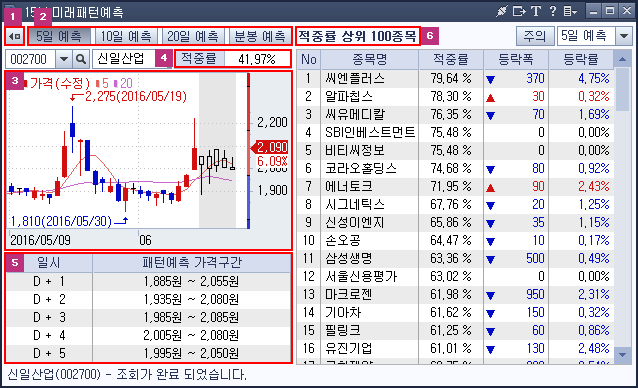
Task: Collapse the left panel using the arrow icon
Action: [15, 37]
